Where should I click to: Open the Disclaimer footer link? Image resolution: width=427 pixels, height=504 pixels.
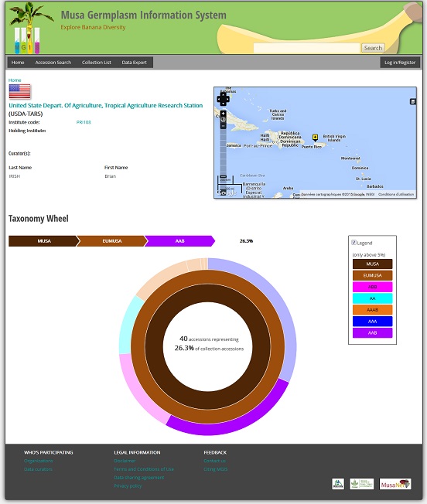click(x=125, y=461)
